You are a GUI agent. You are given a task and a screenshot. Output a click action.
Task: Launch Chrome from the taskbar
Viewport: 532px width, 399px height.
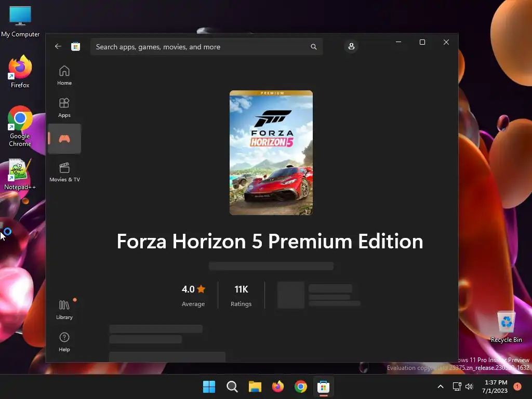pyautogui.click(x=301, y=387)
